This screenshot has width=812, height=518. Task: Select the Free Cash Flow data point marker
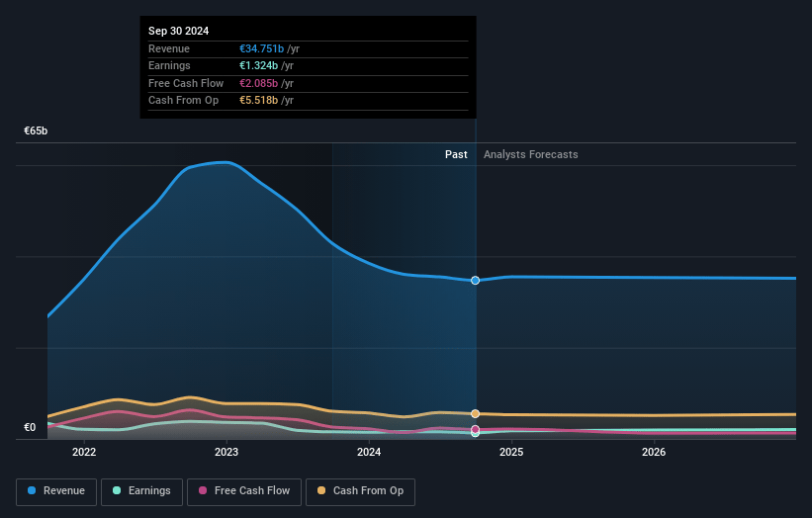point(476,429)
